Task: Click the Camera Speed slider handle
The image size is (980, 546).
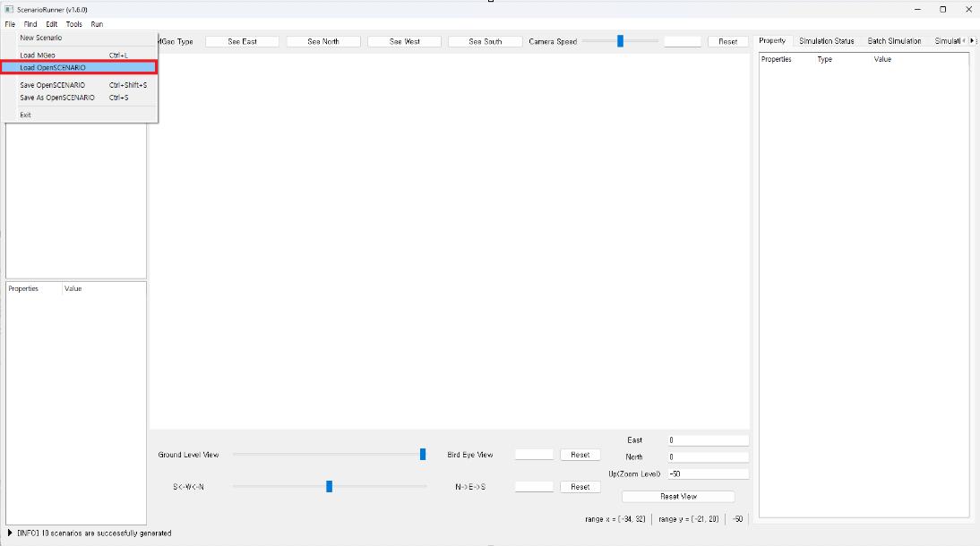Action: (x=620, y=41)
